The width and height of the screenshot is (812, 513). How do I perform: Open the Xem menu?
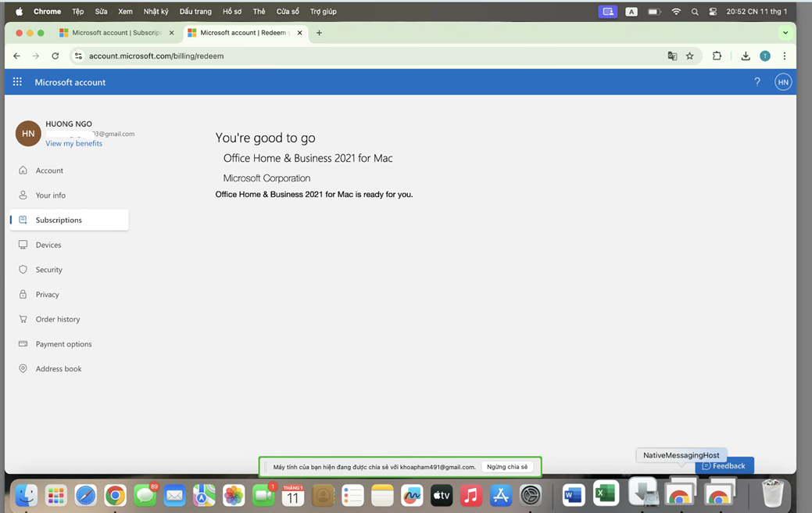(x=125, y=12)
